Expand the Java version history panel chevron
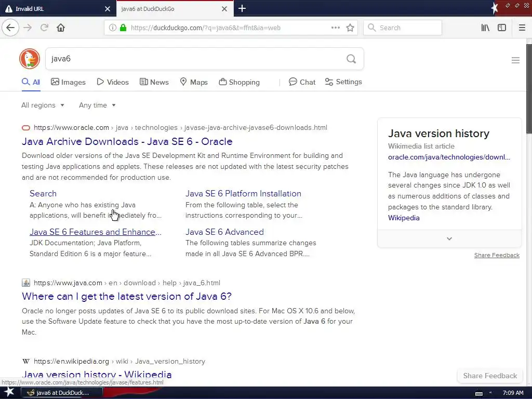 [449, 239]
